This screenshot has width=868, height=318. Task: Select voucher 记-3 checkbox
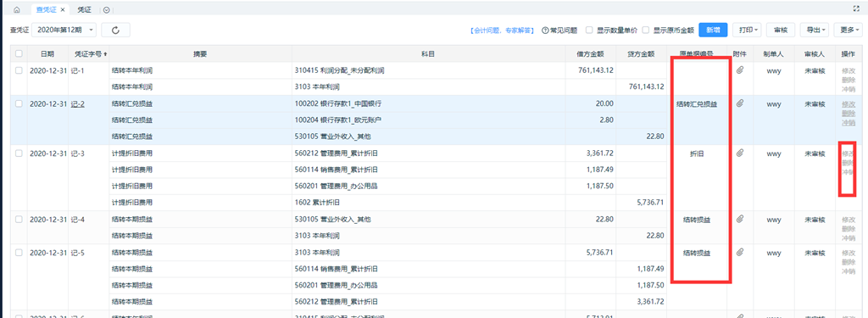pos(19,153)
